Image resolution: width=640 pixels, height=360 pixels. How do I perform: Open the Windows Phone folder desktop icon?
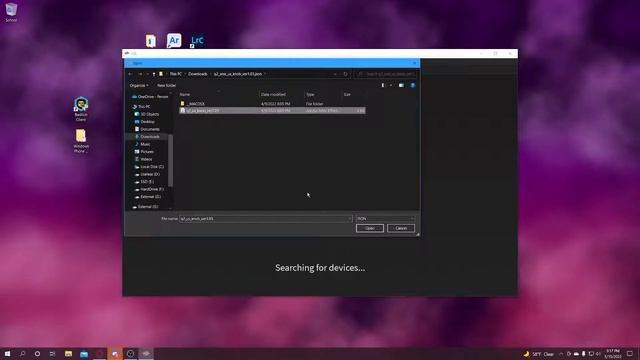point(81,141)
